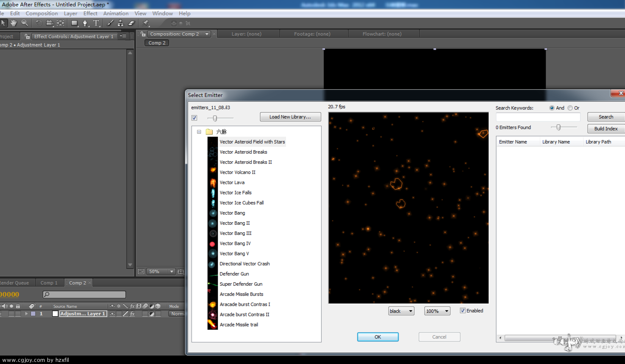Click the Build Index button
This screenshot has width=625, height=364.
point(606,129)
